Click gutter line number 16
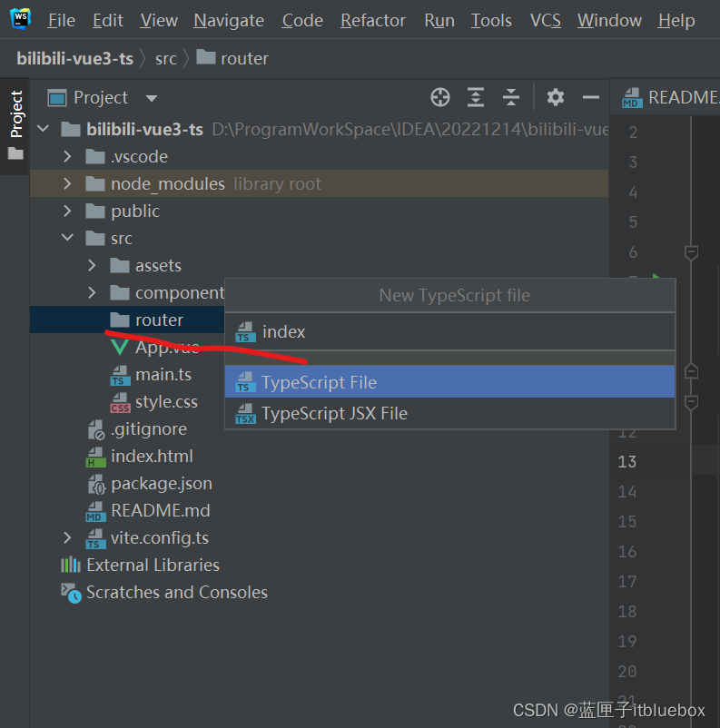 click(627, 552)
